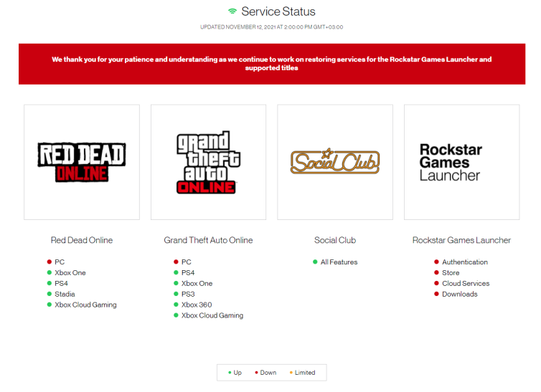Click the red service restoration notice banner

pos(272,64)
